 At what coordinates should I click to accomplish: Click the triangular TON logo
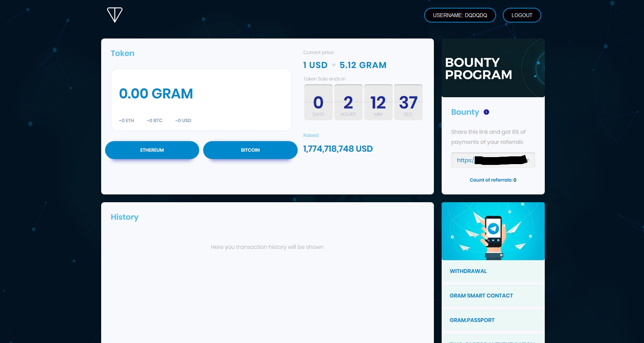click(x=115, y=15)
